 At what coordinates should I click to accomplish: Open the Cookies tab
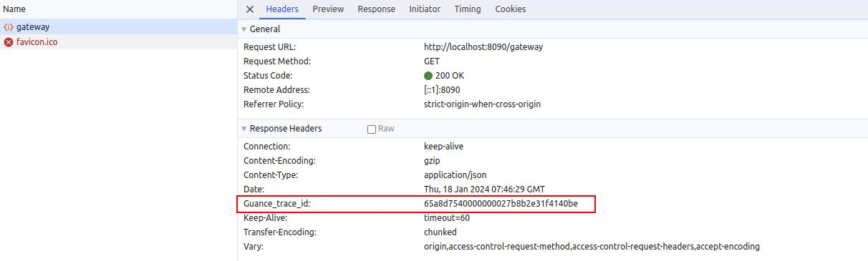coord(510,9)
